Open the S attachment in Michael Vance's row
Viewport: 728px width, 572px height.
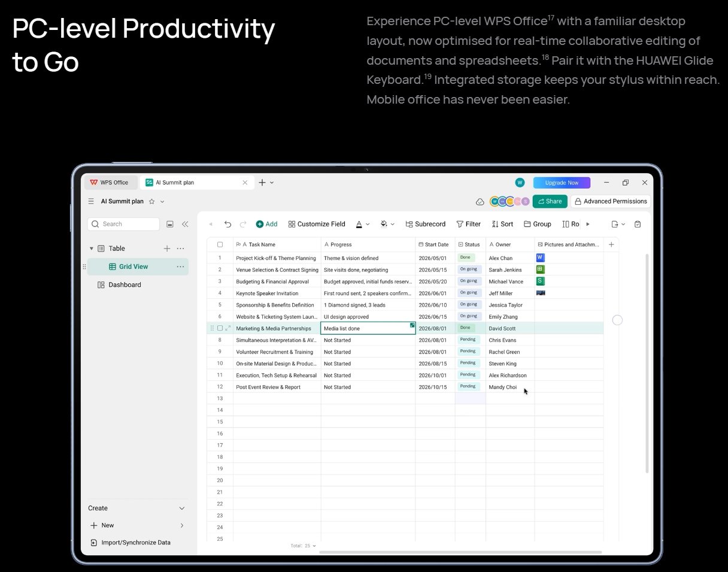tap(540, 281)
